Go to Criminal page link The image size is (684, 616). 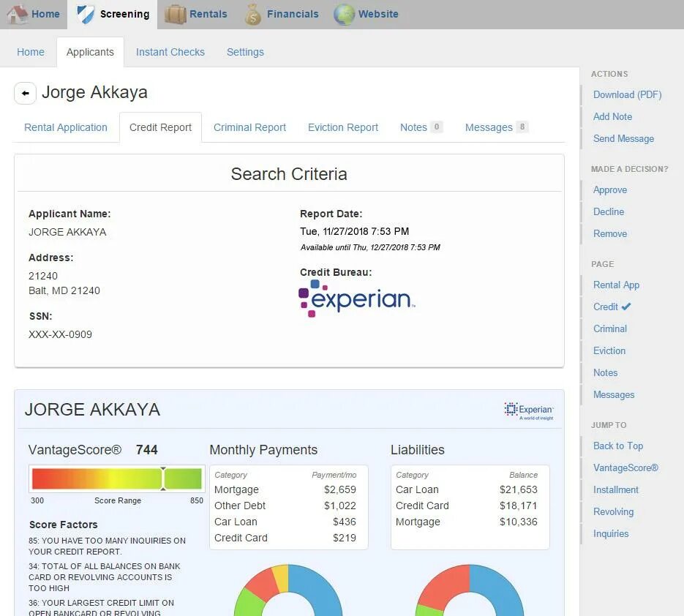coord(610,328)
